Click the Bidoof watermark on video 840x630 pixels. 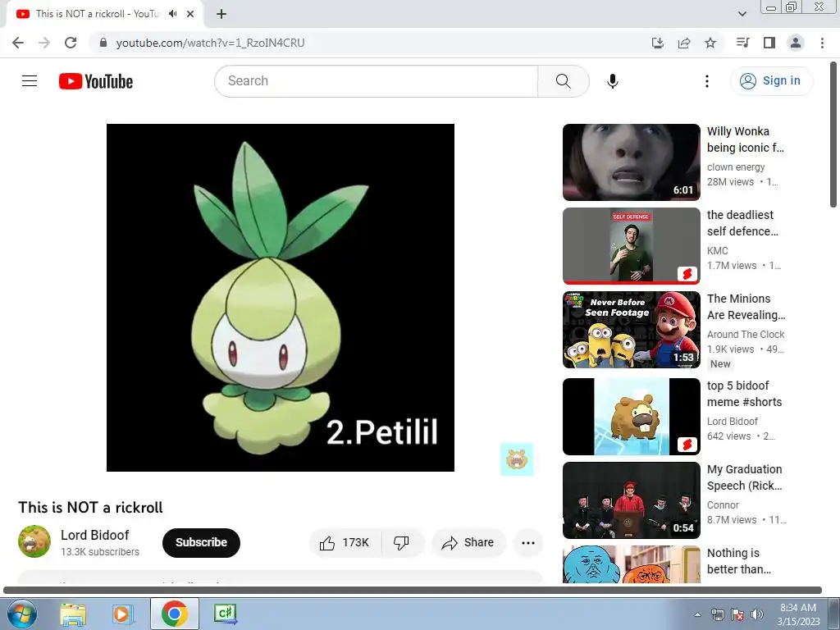coord(517,459)
